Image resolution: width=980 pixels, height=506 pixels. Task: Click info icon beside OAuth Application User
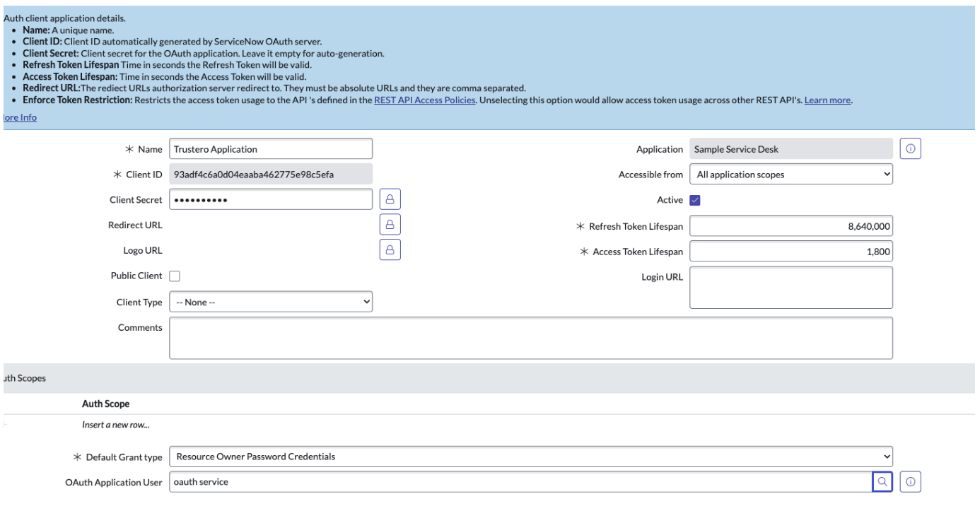click(911, 482)
